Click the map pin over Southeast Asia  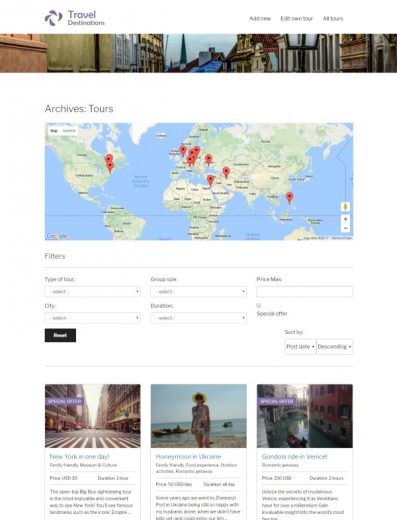point(290,198)
